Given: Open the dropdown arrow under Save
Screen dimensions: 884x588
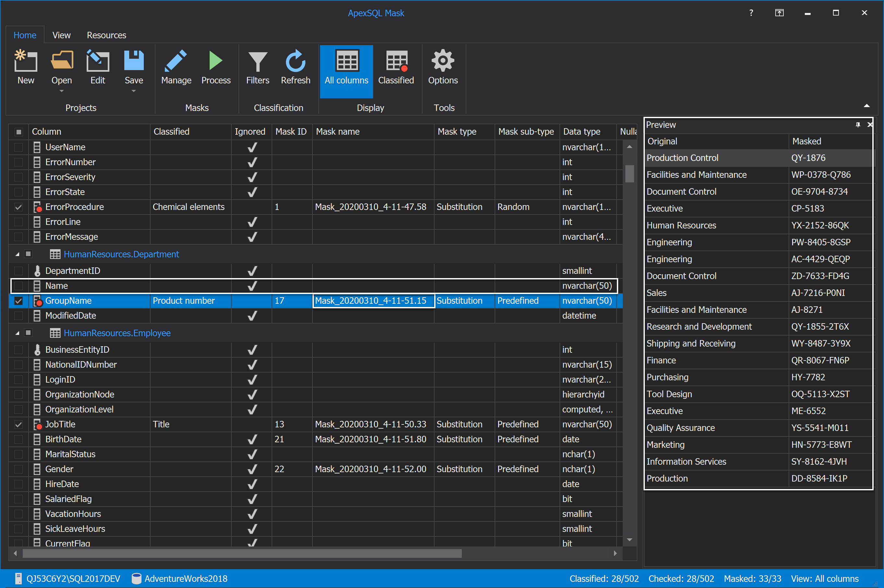Looking at the screenshot, I should pyautogui.click(x=133, y=91).
